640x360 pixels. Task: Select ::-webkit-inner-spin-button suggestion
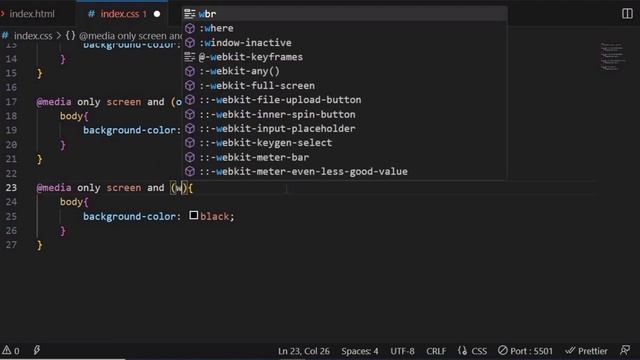tap(344, 114)
